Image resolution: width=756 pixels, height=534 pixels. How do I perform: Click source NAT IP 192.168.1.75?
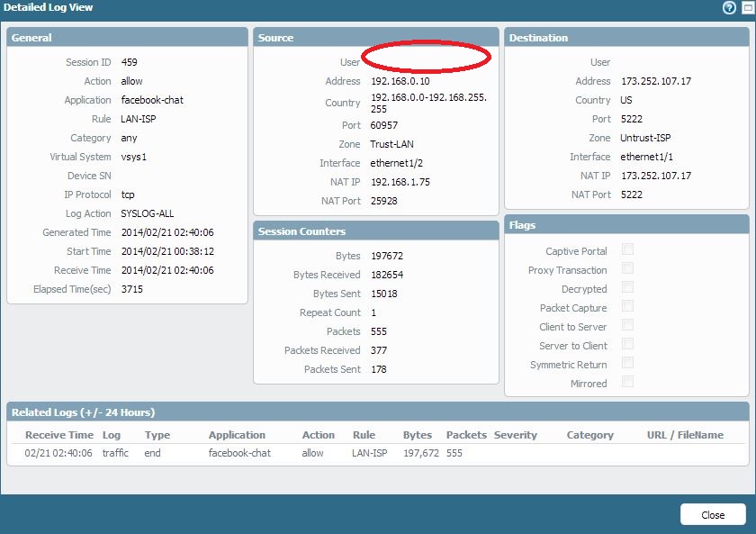[x=400, y=182]
